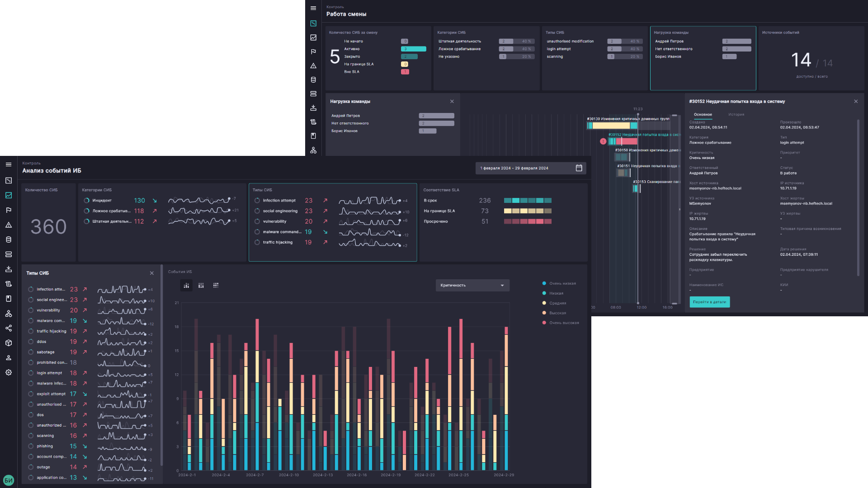The width and height of the screenshot is (868, 488).
Task: Switch to История tab in incident panel
Action: (736, 114)
